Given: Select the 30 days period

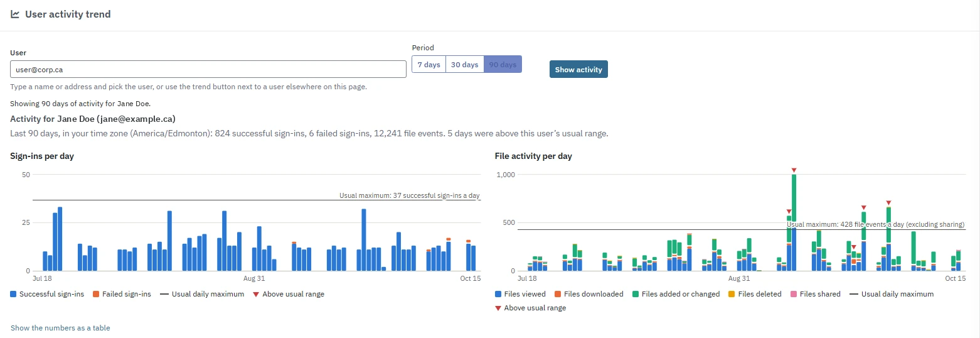Looking at the screenshot, I should 465,64.
